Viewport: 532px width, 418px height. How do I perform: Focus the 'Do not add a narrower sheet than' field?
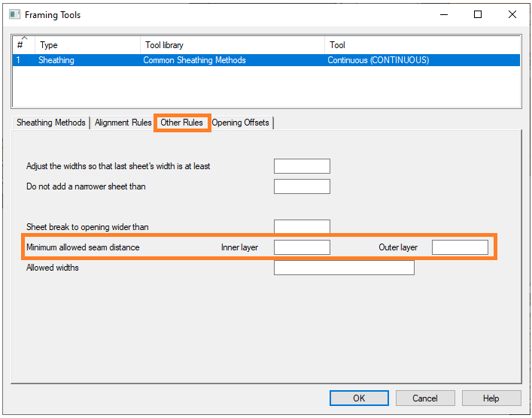click(302, 186)
